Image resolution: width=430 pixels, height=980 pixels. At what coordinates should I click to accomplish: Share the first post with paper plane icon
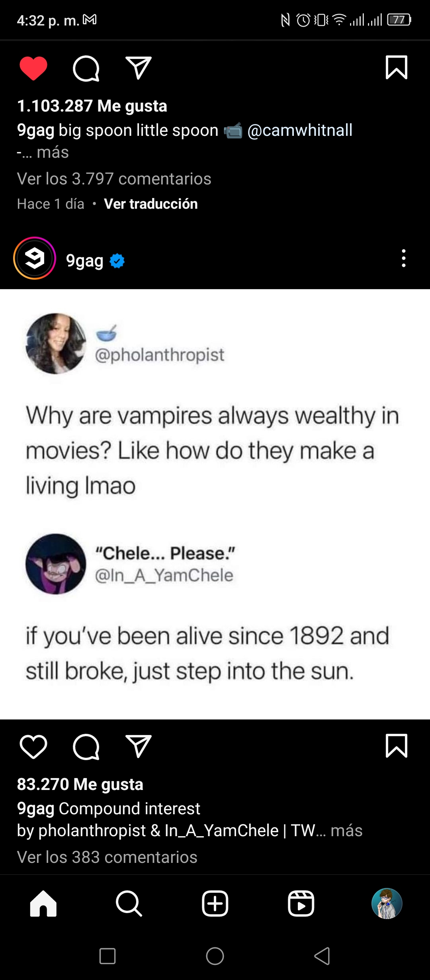[x=138, y=68]
